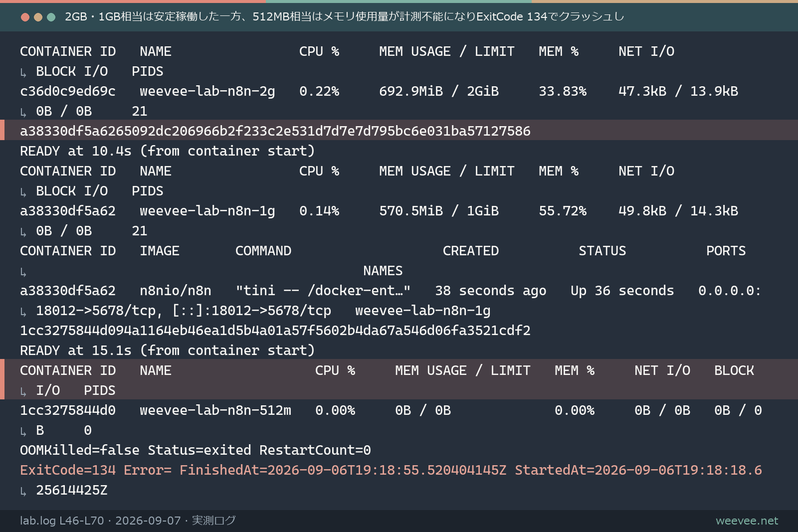Select OOMKilled=false status line
The image size is (798, 532).
coord(196,450)
